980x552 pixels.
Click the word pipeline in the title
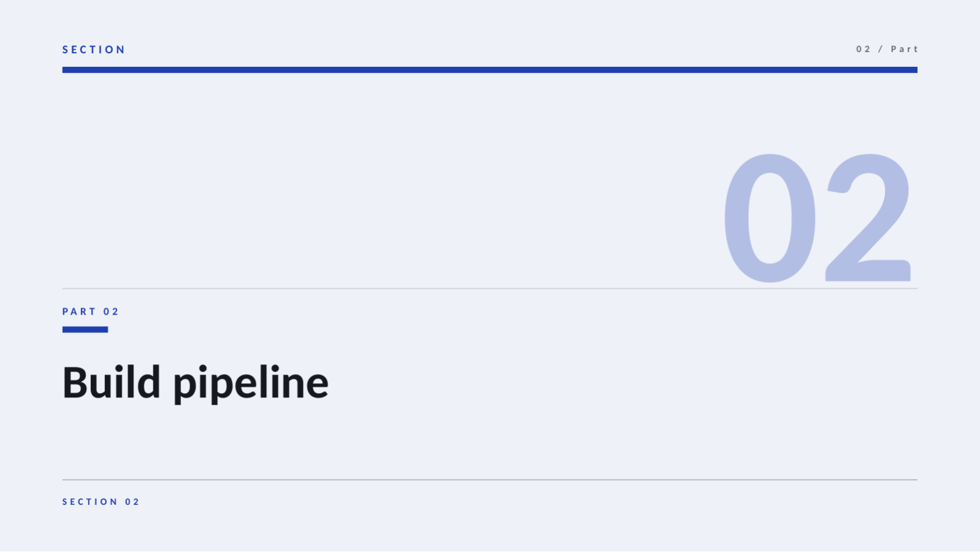coord(251,385)
